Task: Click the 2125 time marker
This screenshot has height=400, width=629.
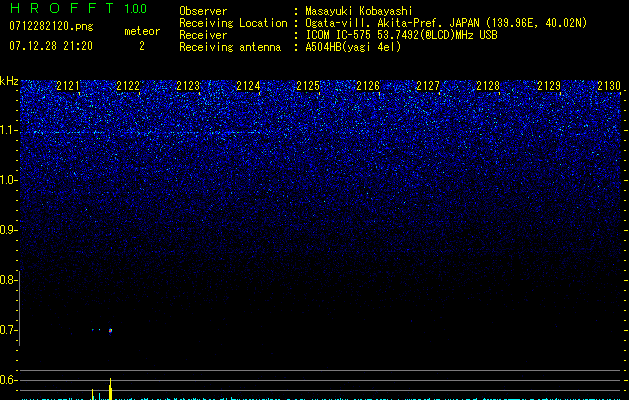Action: [308, 86]
